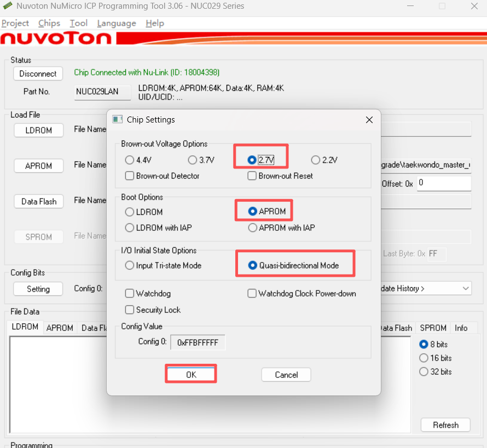Enable the Watchdog checkbox
Screen dimensions: 487x448
[130, 294]
